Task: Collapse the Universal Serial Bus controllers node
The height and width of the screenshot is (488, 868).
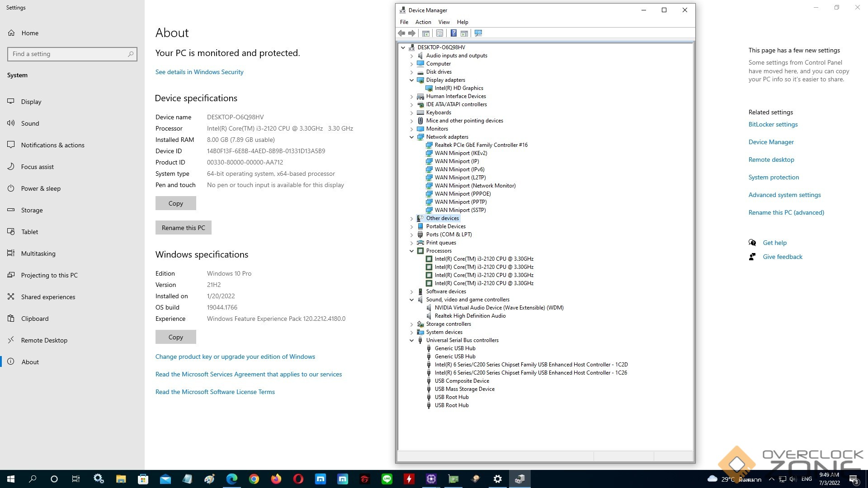Action: click(x=411, y=340)
